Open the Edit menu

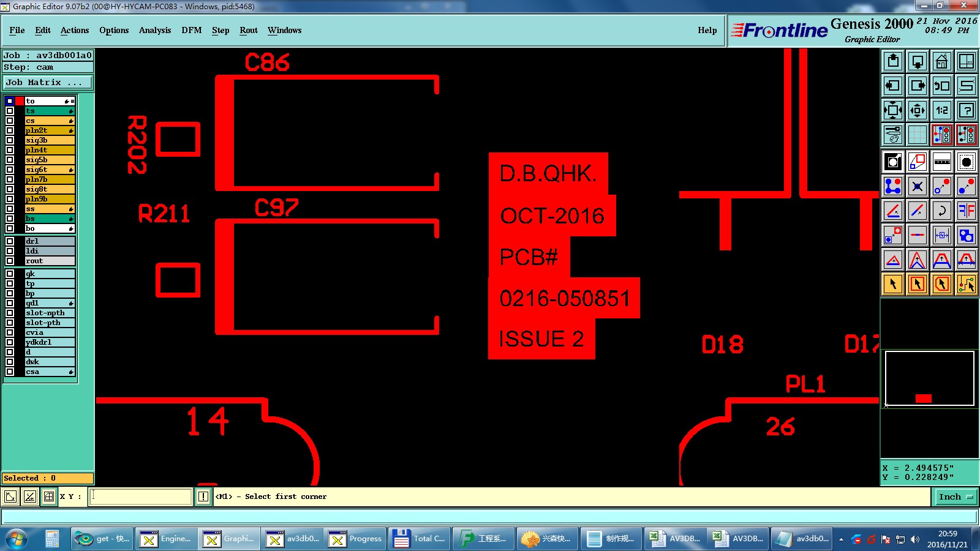[x=43, y=30]
